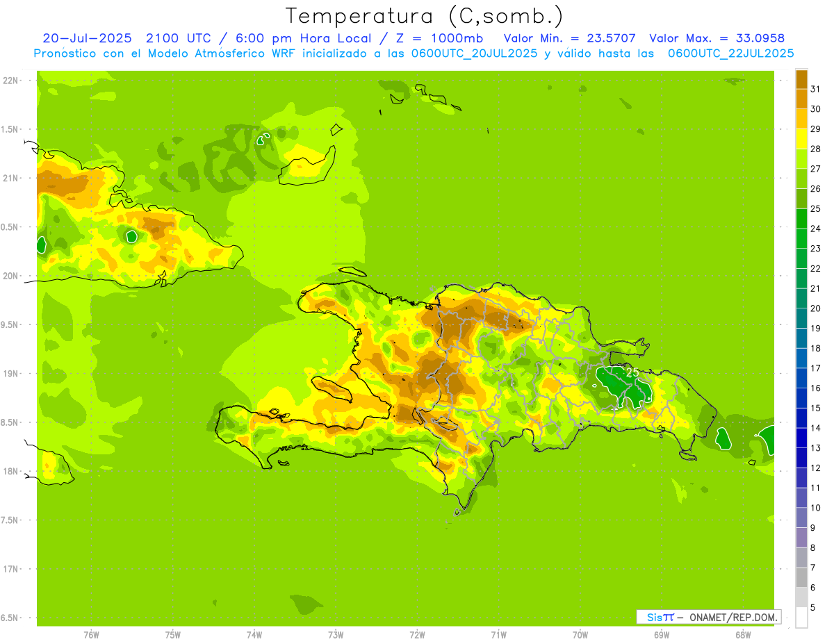Click the legend value '12'
This screenshot has height=644, width=834.
[815, 468]
